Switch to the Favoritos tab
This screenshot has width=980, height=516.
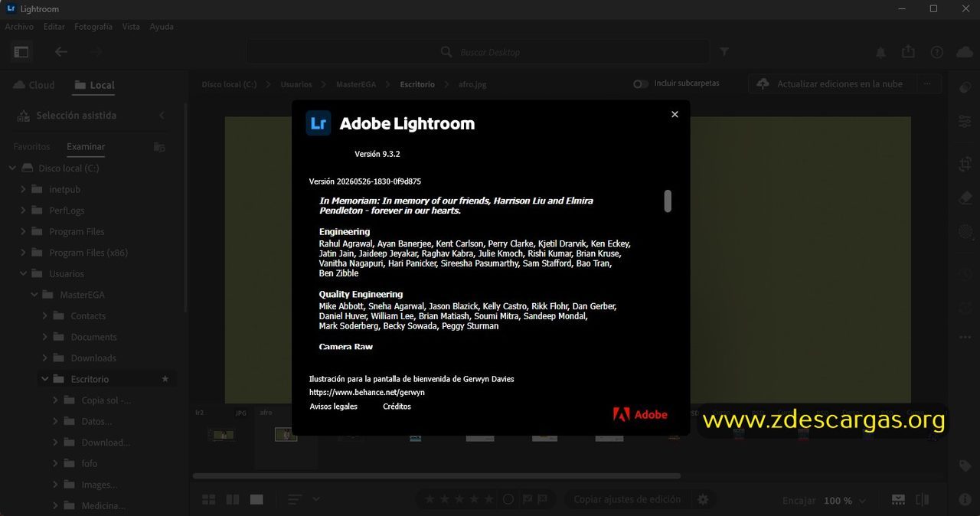pyautogui.click(x=31, y=146)
